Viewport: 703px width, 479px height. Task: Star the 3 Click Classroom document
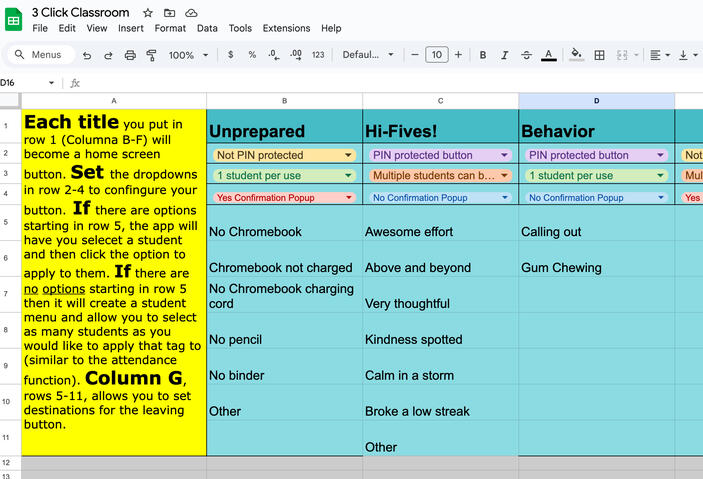[x=148, y=13]
